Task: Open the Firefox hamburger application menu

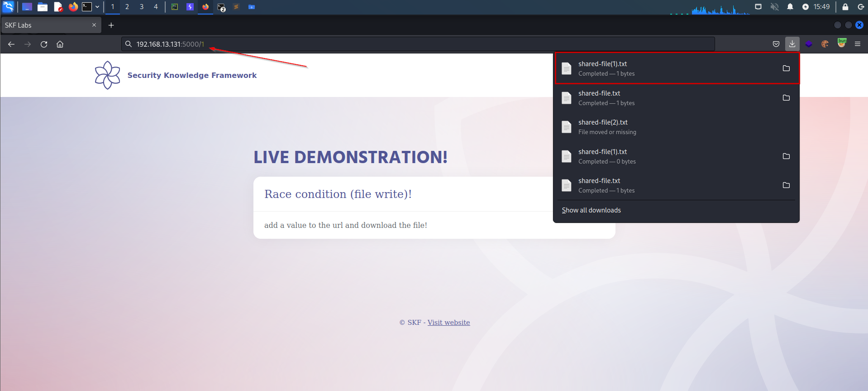Action: [x=857, y=44]
